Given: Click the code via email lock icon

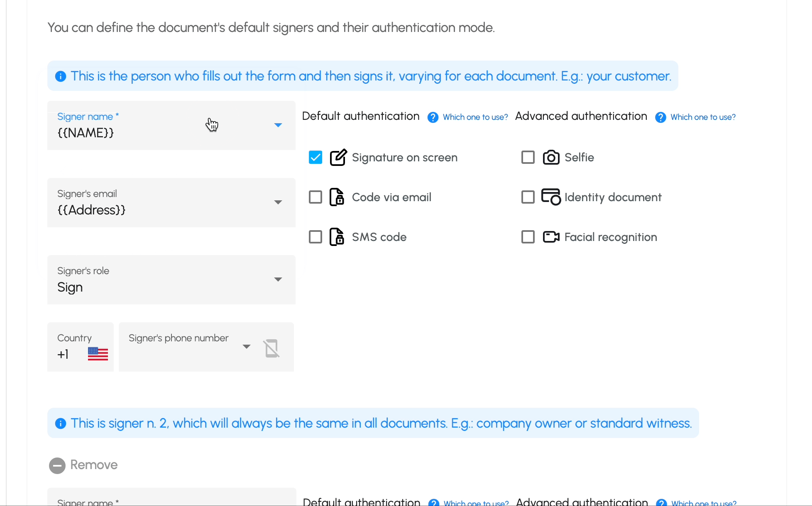Looking at the screenshot, I should click(x=337, y=197).
